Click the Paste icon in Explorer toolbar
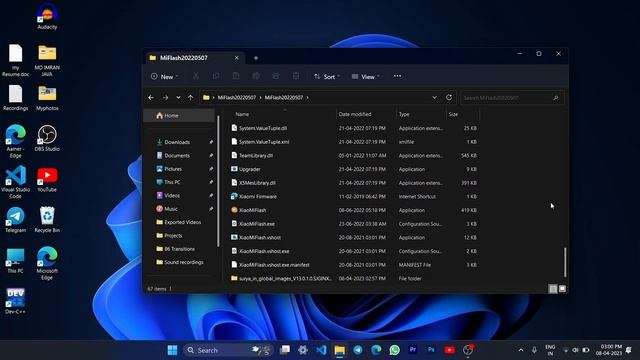 point(236,76)
